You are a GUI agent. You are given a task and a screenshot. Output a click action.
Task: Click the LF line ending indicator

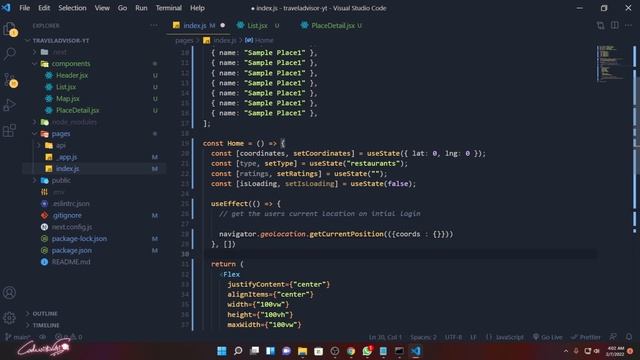473,337
